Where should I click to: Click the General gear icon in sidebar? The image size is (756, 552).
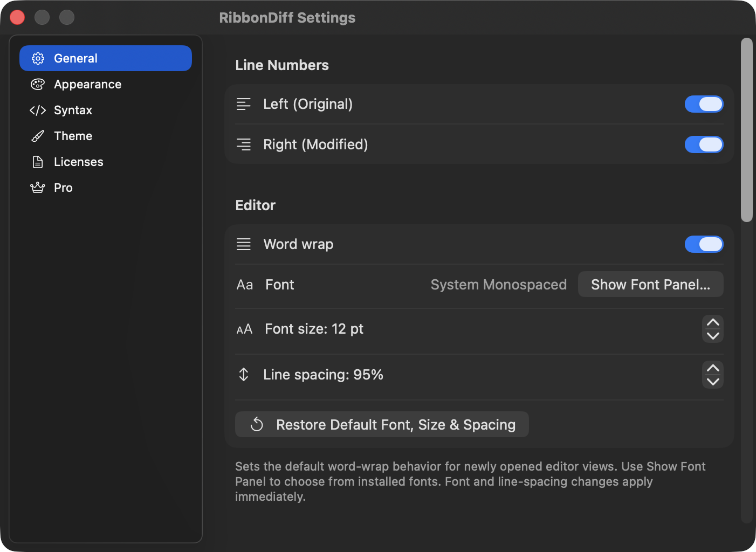click(x=38, y=58)
